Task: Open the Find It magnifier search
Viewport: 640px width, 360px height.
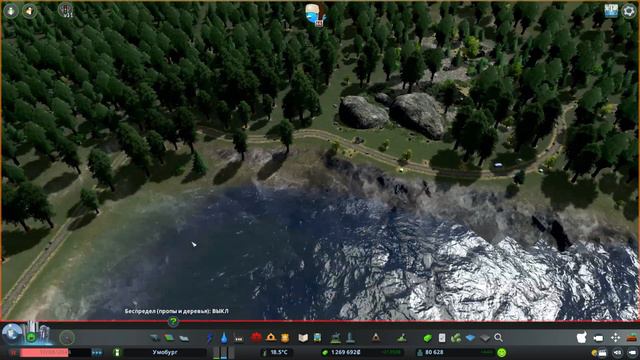Action: (498, 338)
